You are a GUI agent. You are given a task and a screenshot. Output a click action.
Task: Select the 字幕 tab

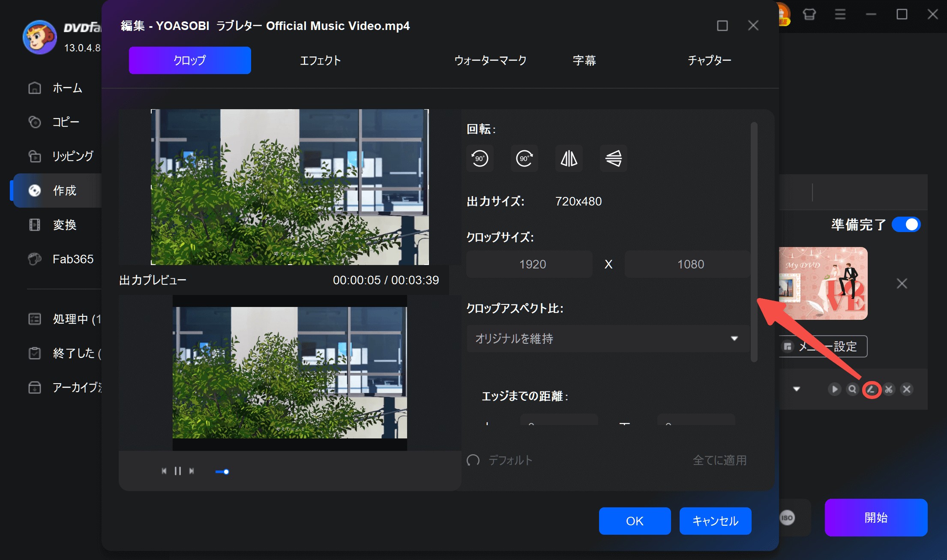click(x=584, y=60)
